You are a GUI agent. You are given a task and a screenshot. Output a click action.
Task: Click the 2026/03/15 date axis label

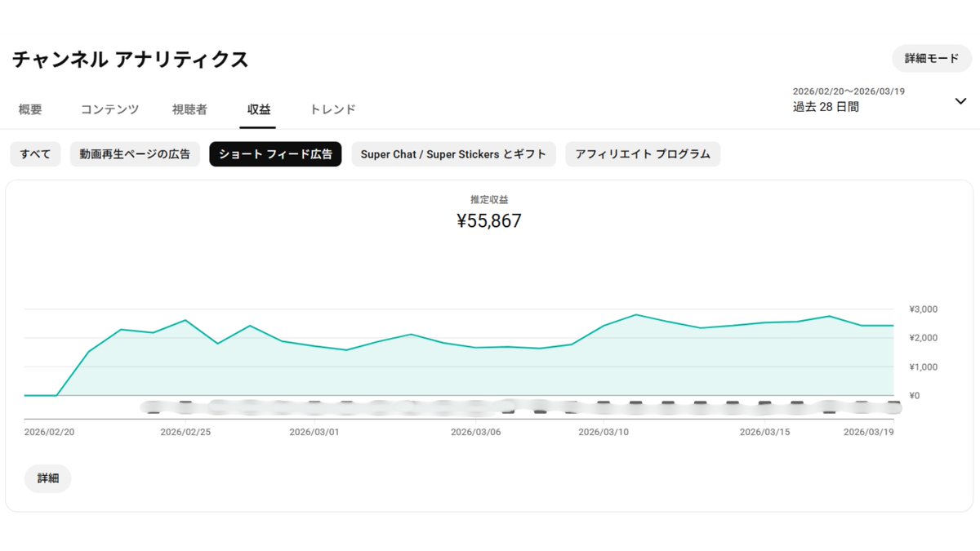point(765,432)
